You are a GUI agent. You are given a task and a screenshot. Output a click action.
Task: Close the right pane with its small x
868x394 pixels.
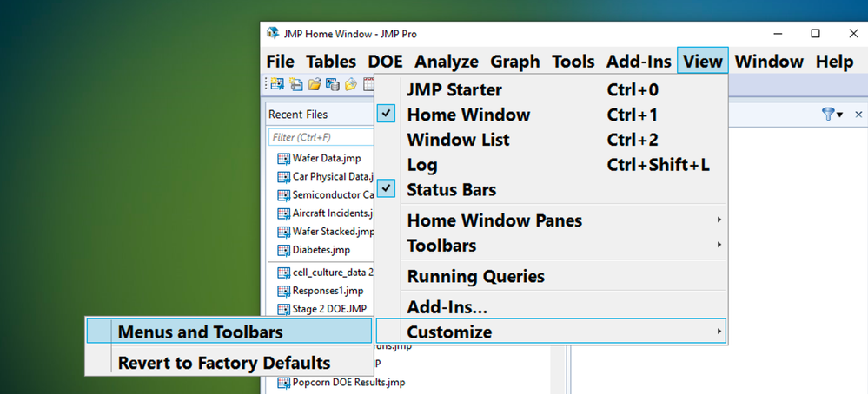(858, 115)
